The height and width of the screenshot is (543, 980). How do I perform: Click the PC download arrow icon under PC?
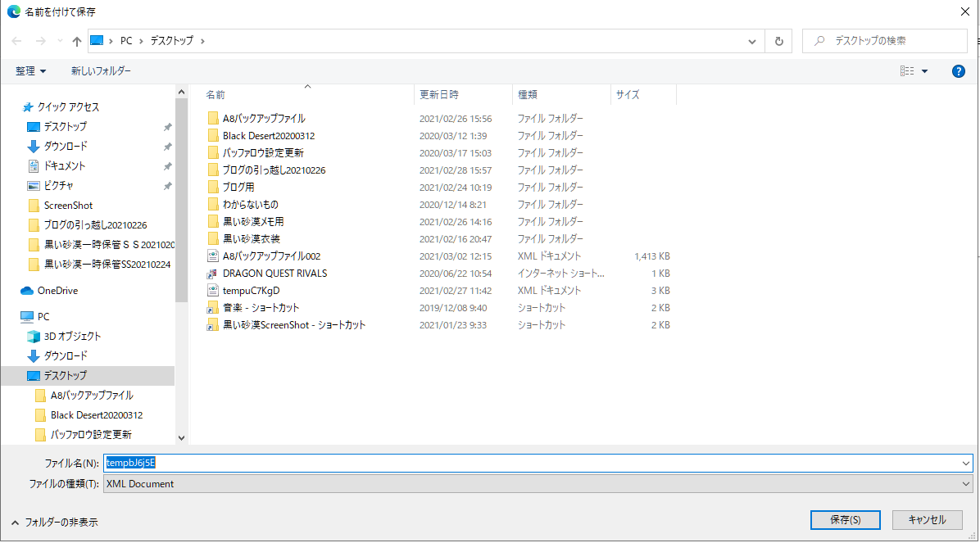[x=34, y=356]
